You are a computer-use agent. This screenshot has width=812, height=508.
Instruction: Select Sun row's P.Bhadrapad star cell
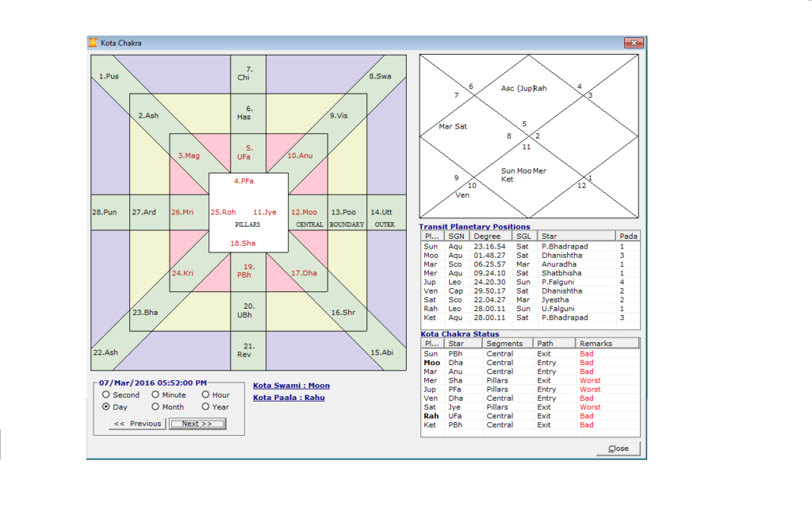565,246
